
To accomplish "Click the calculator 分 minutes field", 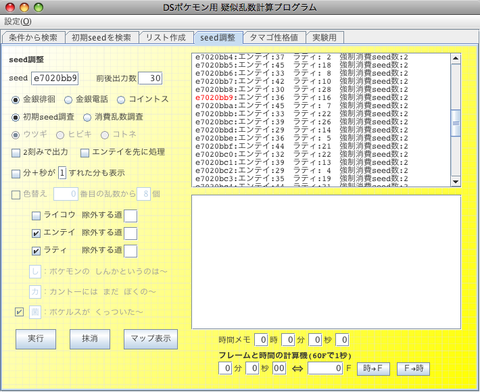I will (x=225, y=368).
